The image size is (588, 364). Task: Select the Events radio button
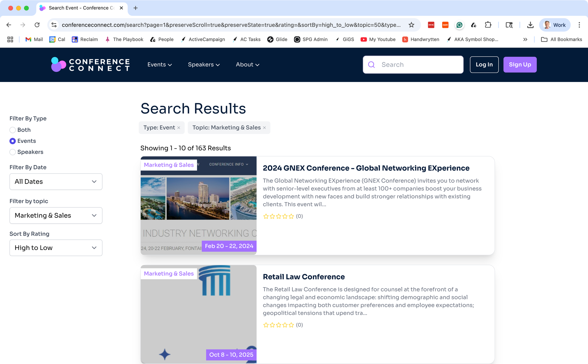tap(13, 141)
